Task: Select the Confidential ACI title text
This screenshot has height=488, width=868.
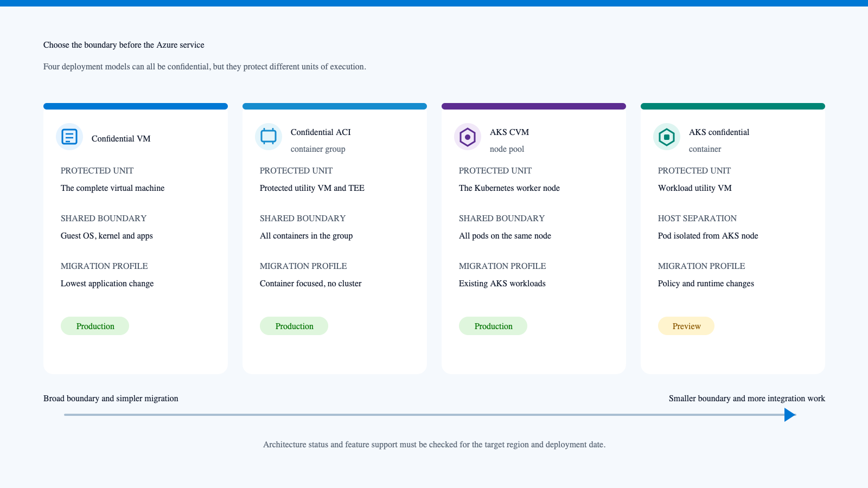Action: (x=321, y=132)
